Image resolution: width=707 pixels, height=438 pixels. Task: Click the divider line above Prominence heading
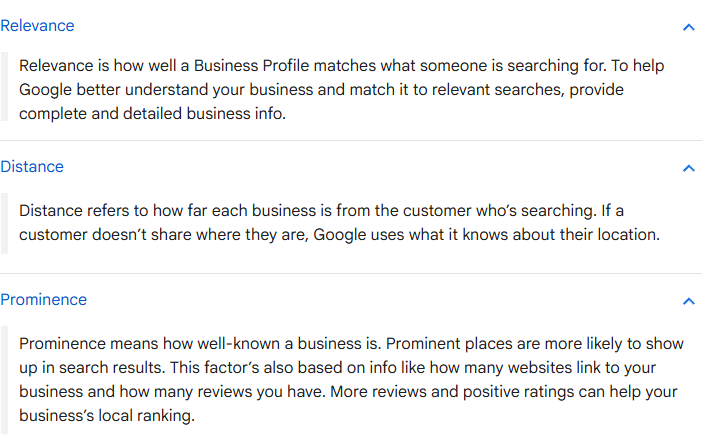tap(350, 274)
